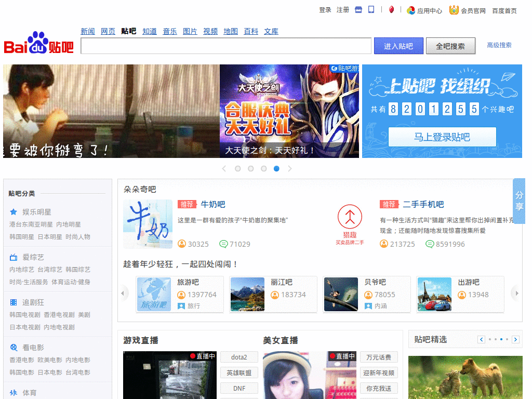532x399 pixels.
Task: Click the posts bubble icon next to 8591996
Action: pyautogui.click(x=430, y=244)
